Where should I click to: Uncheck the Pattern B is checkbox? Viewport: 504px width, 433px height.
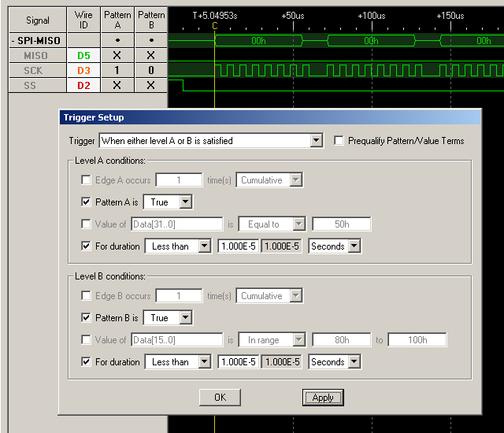pos(86,318)
